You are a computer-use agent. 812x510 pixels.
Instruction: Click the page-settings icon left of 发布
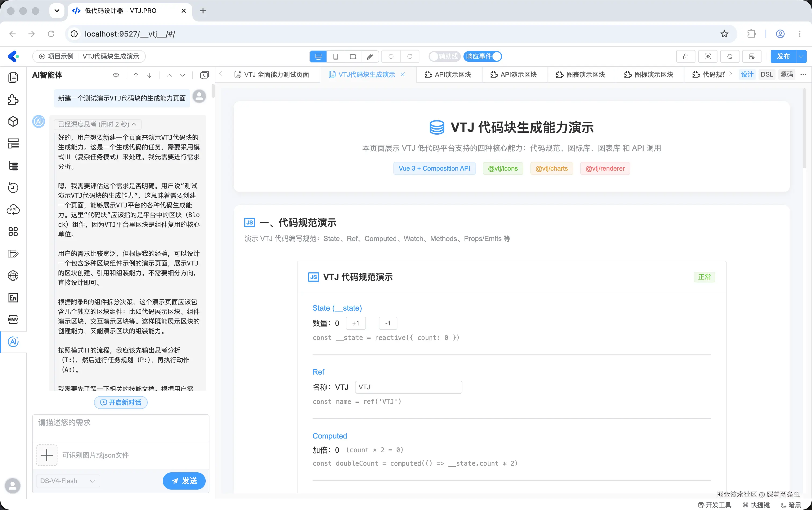coord(752,56)
